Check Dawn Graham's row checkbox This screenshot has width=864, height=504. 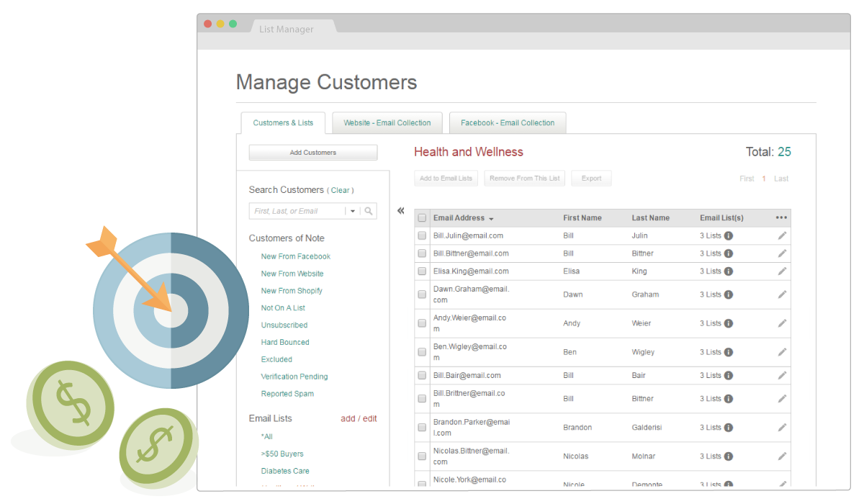tap(422, 294)
